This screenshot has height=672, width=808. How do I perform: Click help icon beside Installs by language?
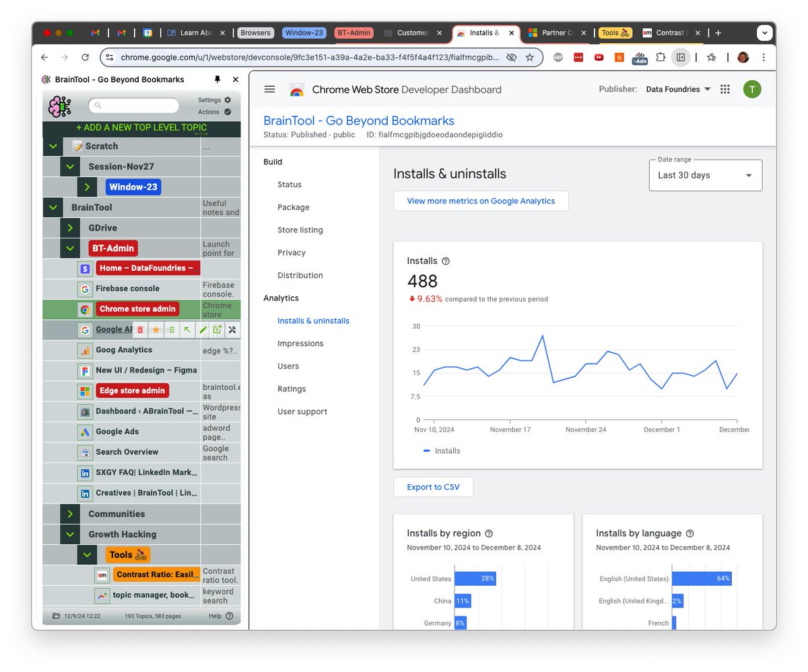[x=689, y=533]
